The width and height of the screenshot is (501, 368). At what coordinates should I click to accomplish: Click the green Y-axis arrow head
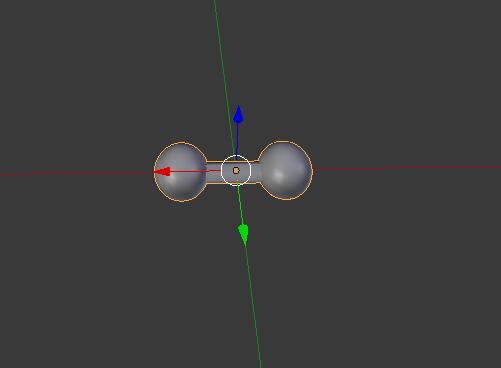[243, 234]
